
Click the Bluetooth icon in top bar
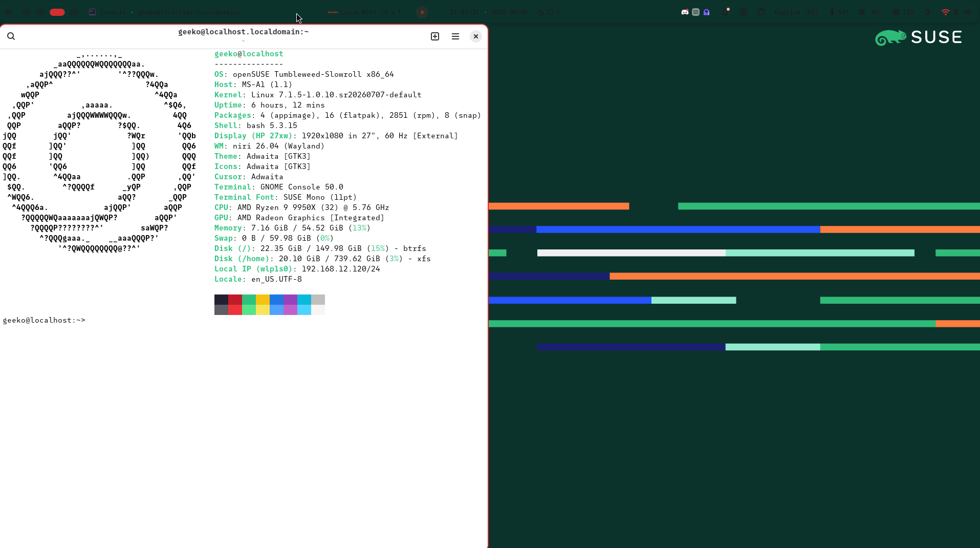click(x=956, y=12)
